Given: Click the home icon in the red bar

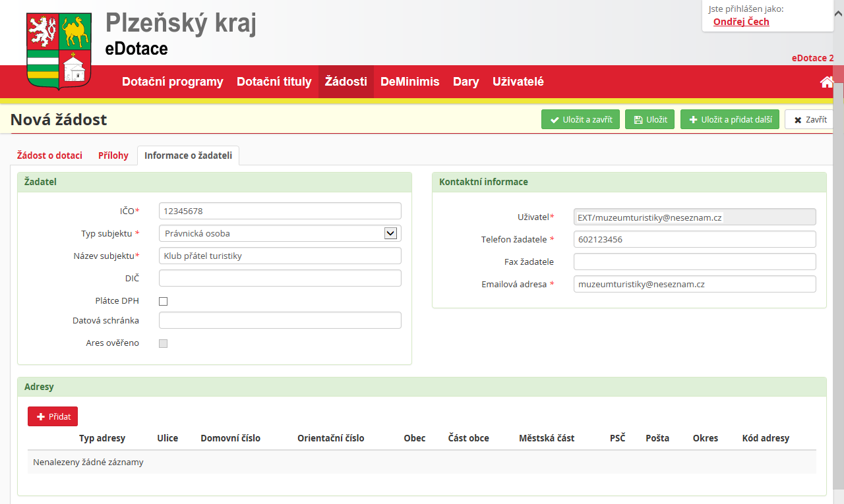Looking at the screenshot, I should coord(826,82).
